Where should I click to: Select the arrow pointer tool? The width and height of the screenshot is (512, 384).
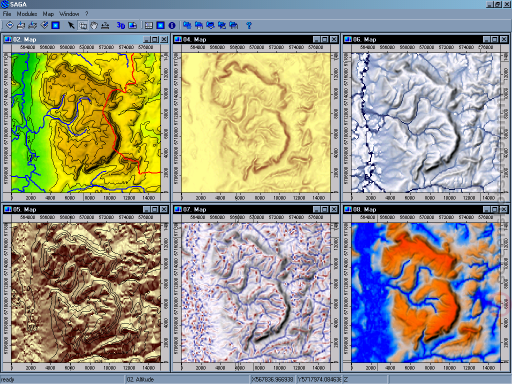point(71,25)
